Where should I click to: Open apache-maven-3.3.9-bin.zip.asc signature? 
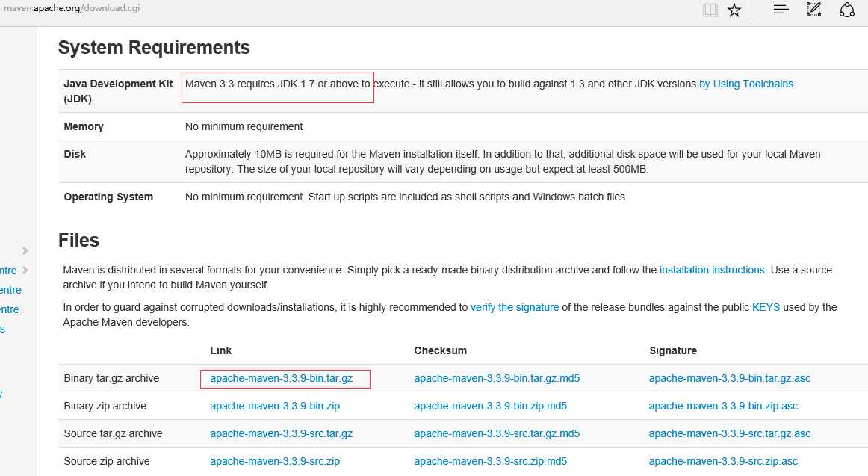(723, 406)
